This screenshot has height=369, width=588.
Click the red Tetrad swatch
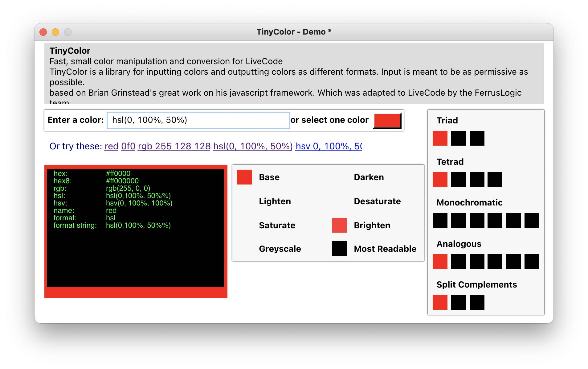[x=440, y=180]
